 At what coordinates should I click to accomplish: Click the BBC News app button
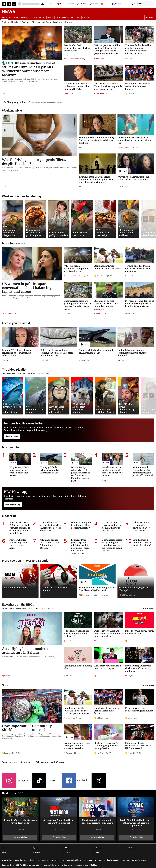[13, 504]
